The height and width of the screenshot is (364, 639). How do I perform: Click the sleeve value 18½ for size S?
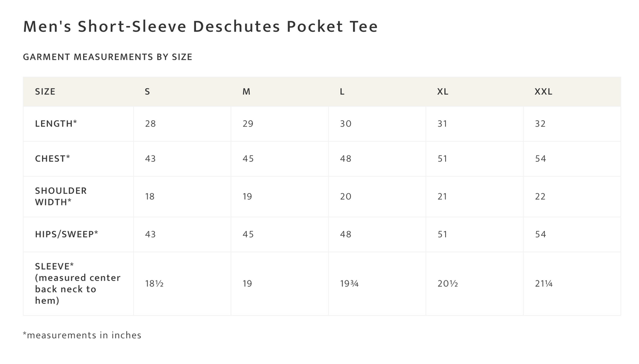point(154,284)
